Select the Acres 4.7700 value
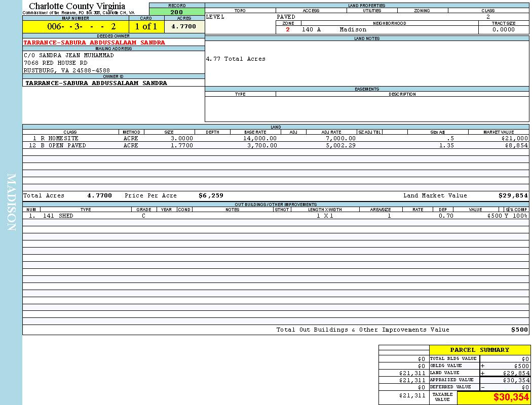The height and width of the screenshot is (405, 532). (x=184, y=26)
